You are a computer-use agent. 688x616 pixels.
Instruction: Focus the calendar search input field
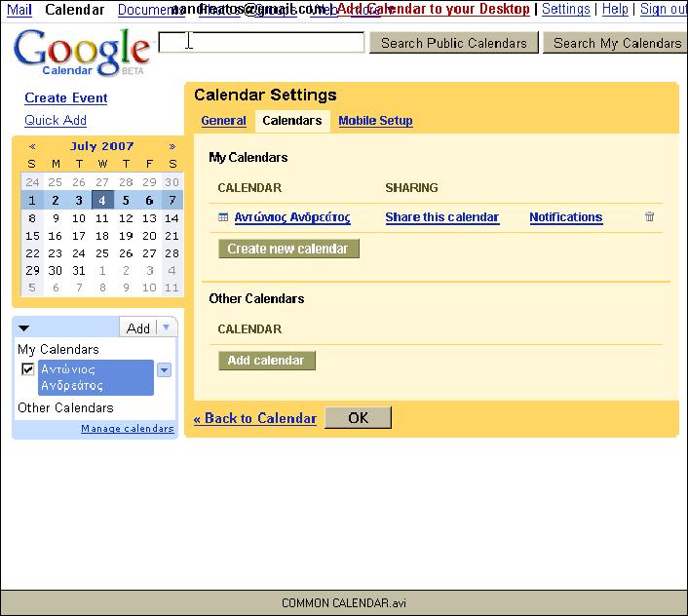click(x=261, y=42)
